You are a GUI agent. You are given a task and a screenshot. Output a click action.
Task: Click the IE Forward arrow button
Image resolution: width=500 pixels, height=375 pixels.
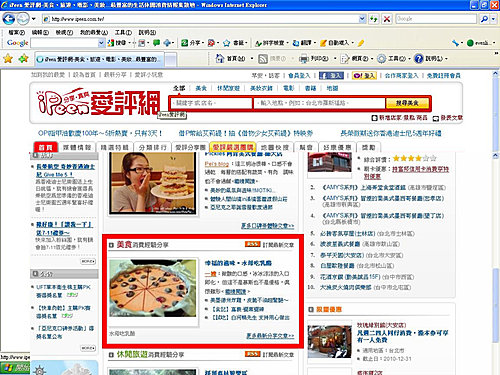tap(23, 19)
